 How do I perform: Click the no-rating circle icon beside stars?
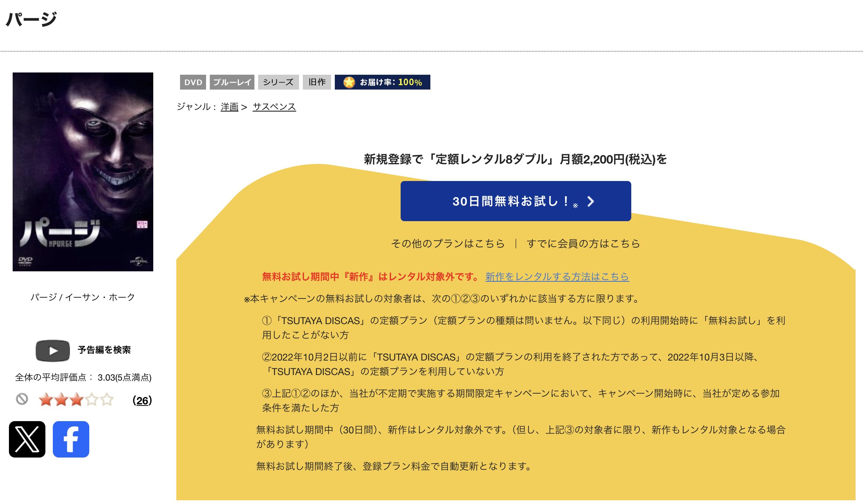point(22,399)
